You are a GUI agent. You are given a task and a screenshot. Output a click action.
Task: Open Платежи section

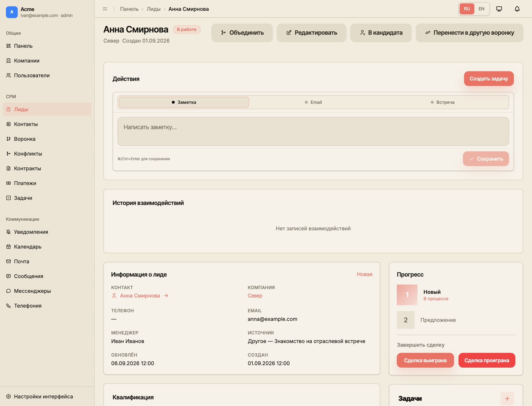click(x=47, y=183)
